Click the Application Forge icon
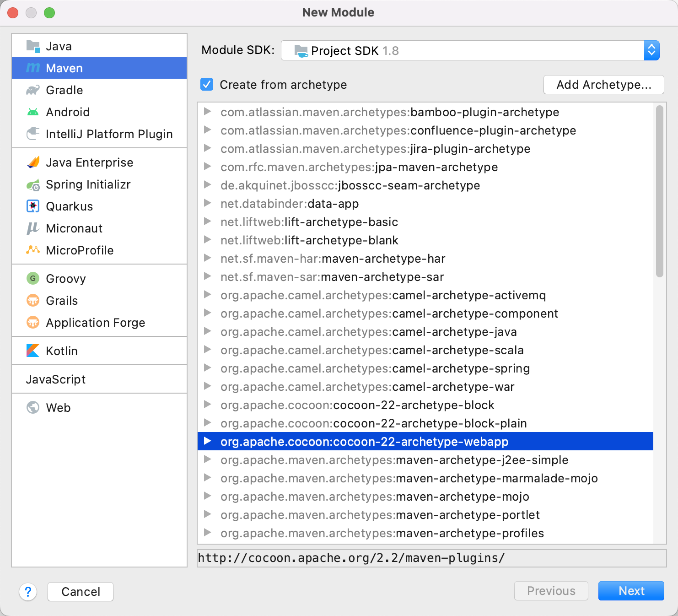 point(33,323)
